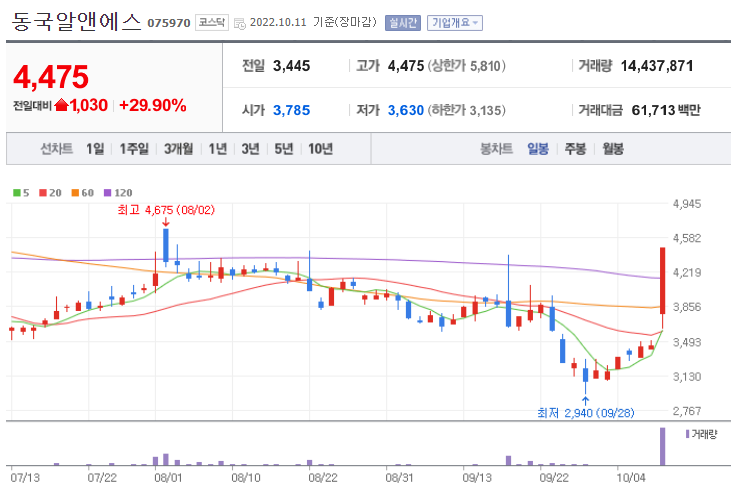Switch to 주봉 weekly candle chart

coord(575,149)
